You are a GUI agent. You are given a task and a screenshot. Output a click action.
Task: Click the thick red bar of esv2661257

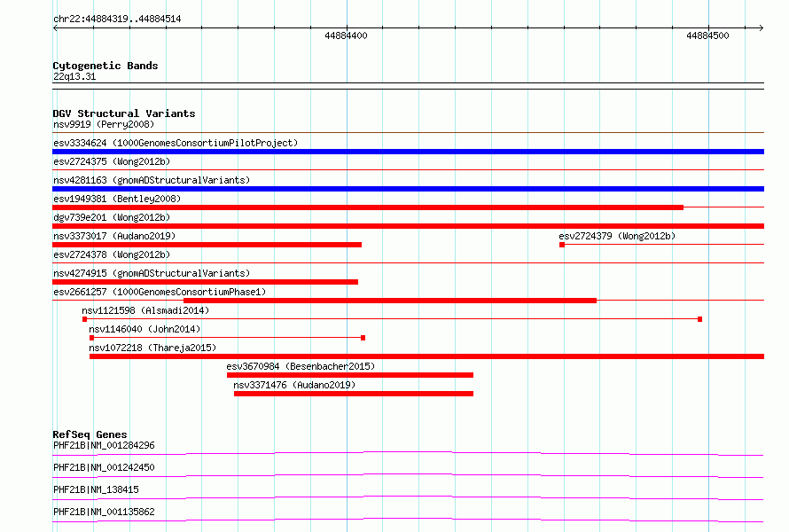tap(390, 301)
